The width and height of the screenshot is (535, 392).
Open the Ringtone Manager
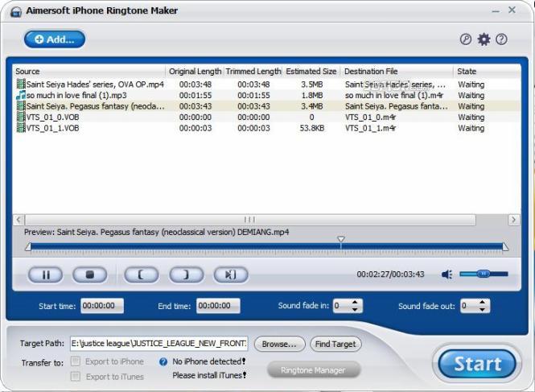click(x=314, y=370)
